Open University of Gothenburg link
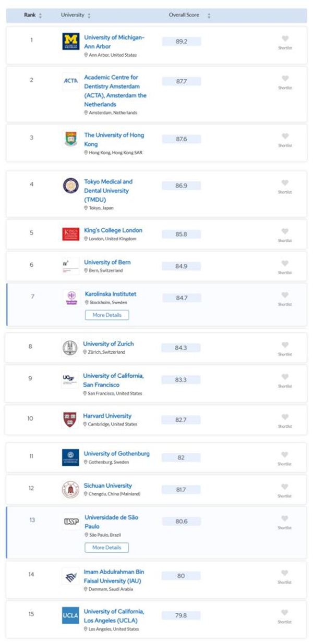 [117, 454]
